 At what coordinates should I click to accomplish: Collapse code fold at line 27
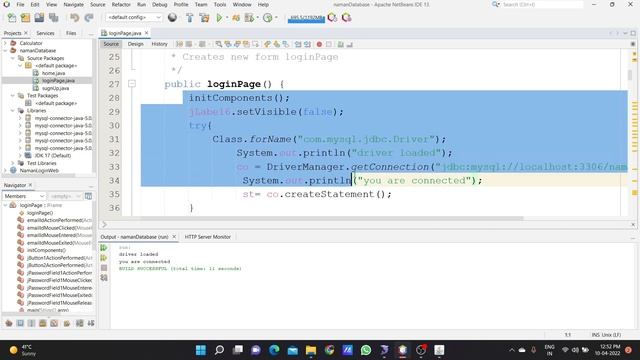coord(132,84)
